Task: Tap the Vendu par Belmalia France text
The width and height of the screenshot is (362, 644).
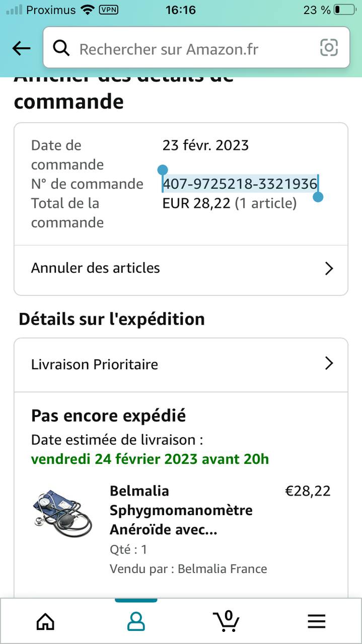Action: point(188,569)
